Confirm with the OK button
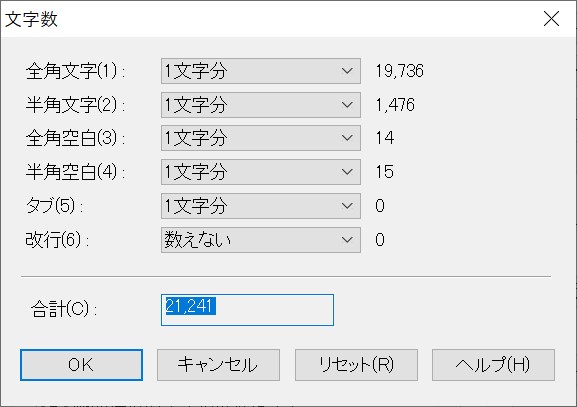Screen dimensions: 577x407 coord(81,365)
